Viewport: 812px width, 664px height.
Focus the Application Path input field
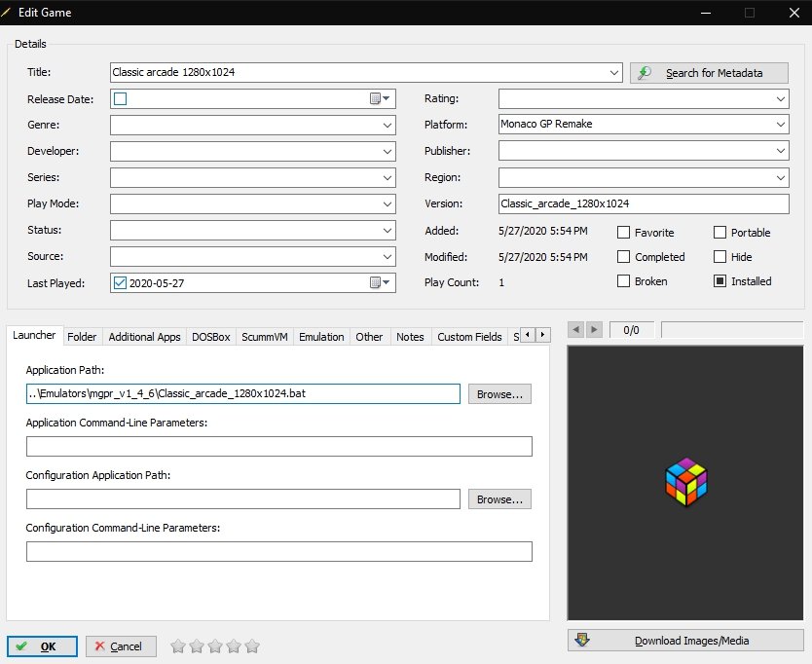(242, 393)
